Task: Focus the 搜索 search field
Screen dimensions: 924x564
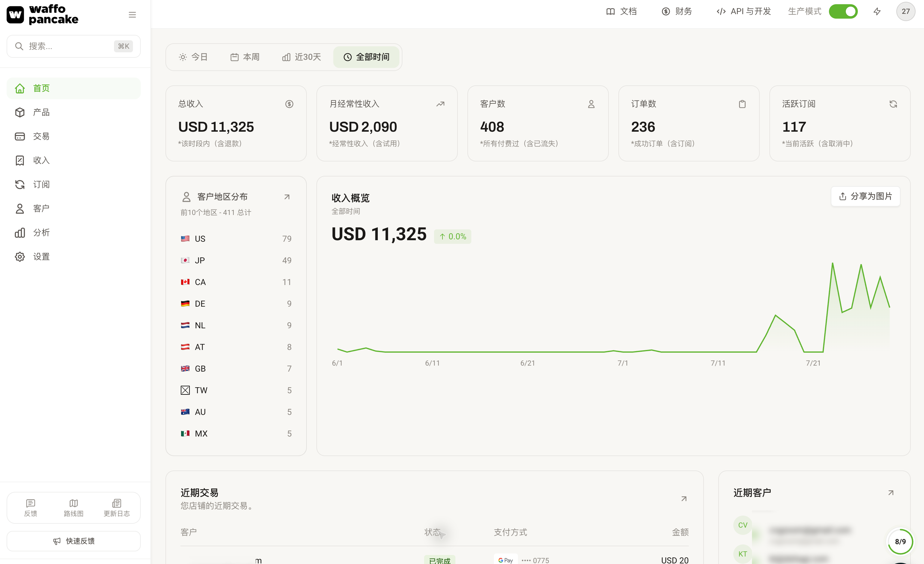Action: click(x=73, y=46)
